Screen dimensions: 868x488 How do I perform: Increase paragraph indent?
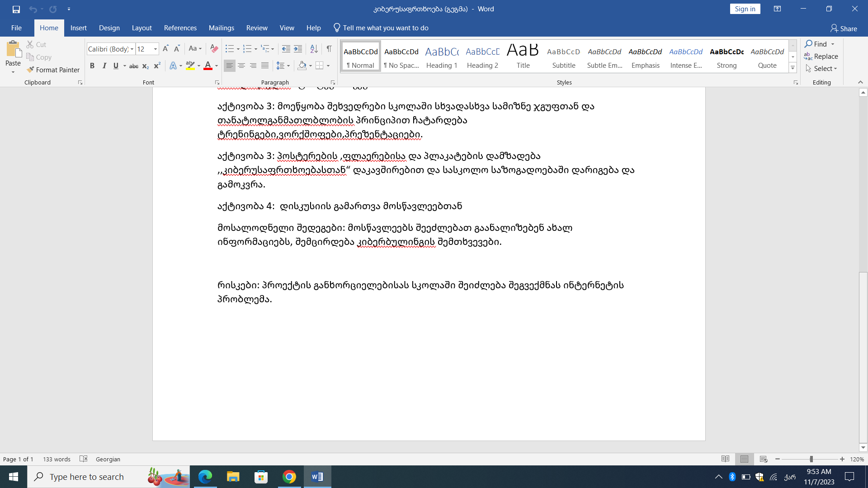[298, 49]
